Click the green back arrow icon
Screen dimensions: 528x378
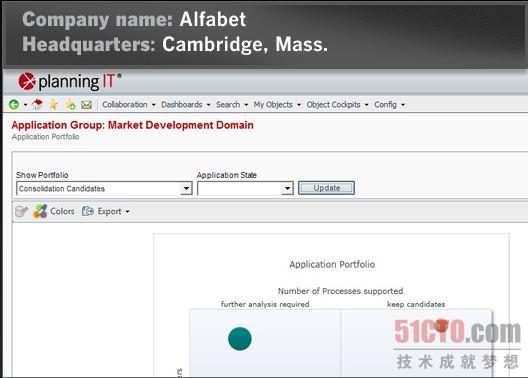(x=14, y=105)
